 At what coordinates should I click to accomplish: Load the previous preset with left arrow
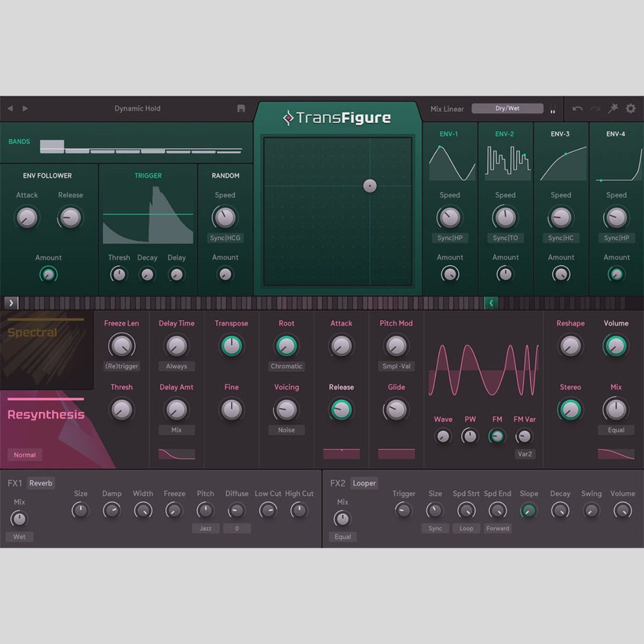point(10,108)
